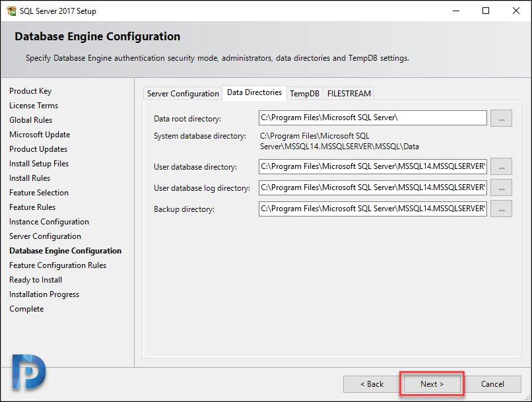Select the Installation Progress step
This screenshot has width=532, height=402.
point(44,294)
